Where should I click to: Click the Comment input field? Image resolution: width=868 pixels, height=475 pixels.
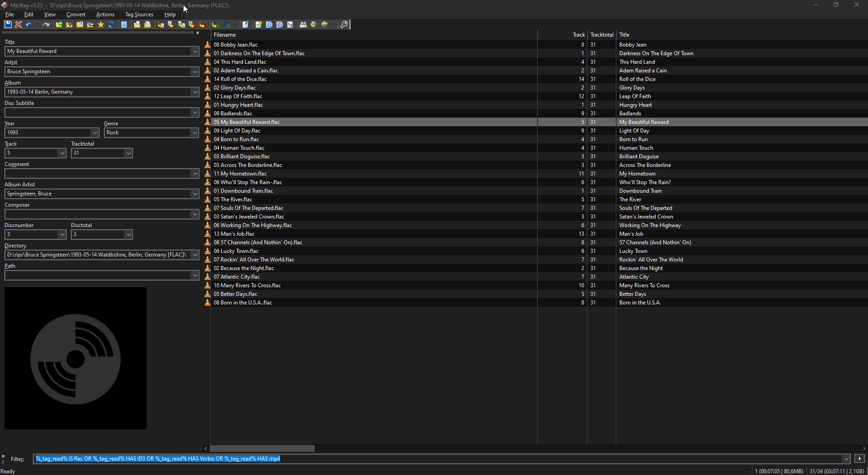[98, 174]
